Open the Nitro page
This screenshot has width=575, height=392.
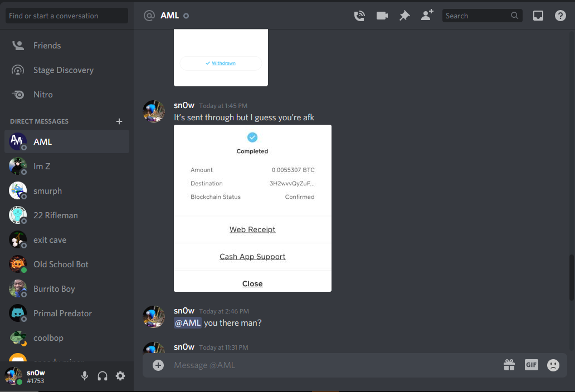pyautogui.click(x=67, y=95)
